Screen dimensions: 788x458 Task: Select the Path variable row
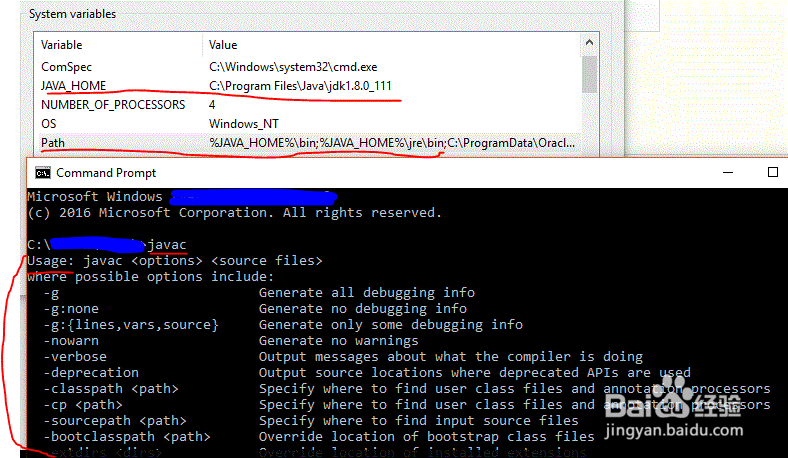(310, 143)
